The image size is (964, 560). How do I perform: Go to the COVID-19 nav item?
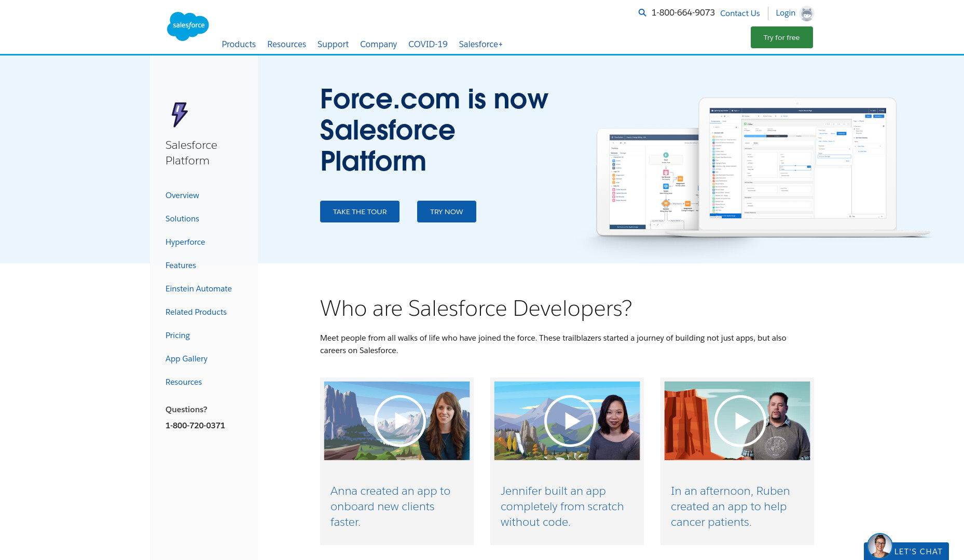[428, 44]
